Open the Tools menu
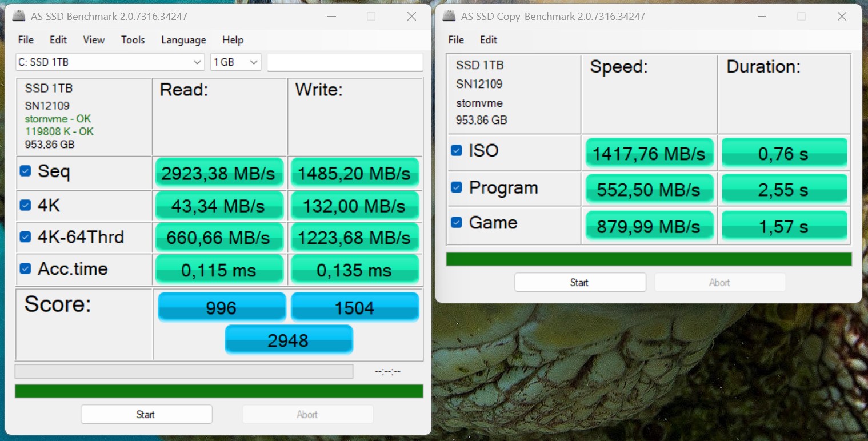This screenshot has height=441, width=868. [133, 40]
